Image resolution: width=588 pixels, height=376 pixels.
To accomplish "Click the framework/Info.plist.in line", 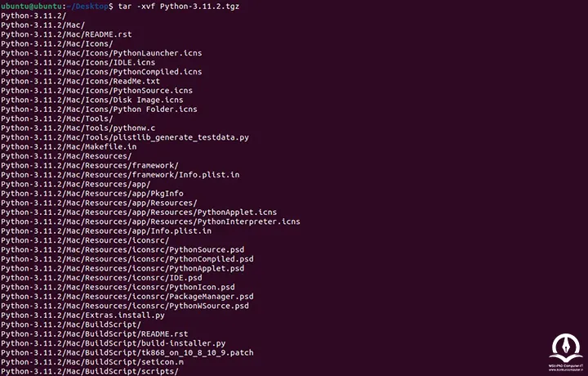I will pyautogui.click(x=120, y=175).
